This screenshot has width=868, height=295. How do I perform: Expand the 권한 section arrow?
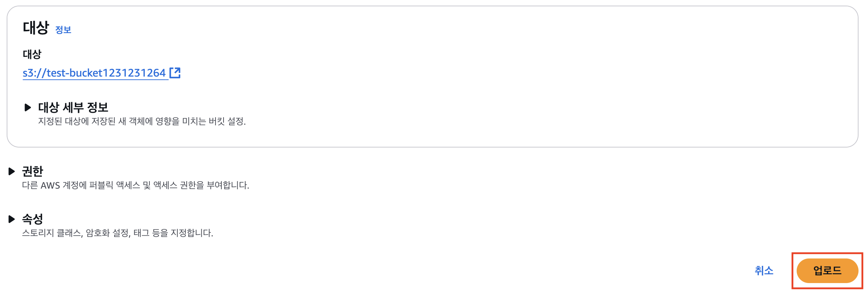coord(12,171)
